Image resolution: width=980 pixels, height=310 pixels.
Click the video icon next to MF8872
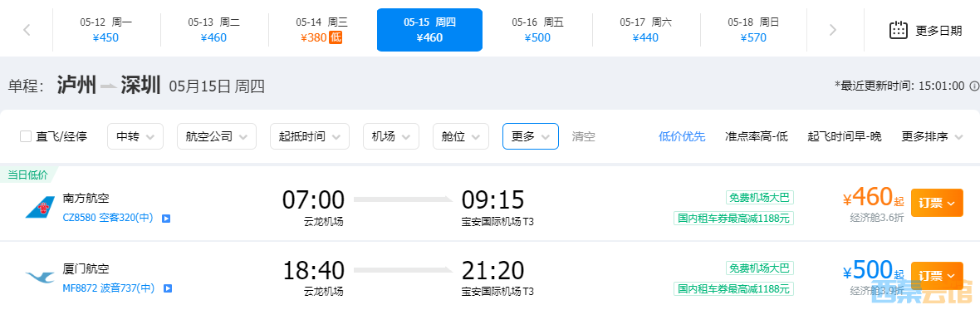coord(166,288)
